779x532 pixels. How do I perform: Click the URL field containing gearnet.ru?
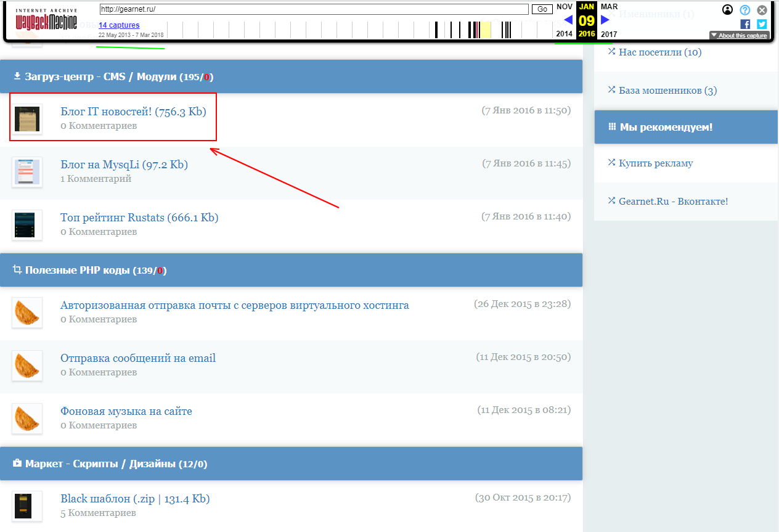tap(313, 9)
